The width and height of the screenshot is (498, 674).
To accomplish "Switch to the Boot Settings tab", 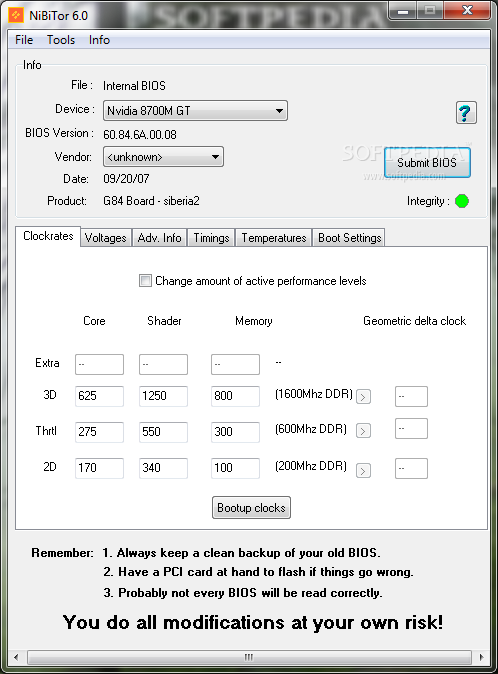I will (x=349, y=238).
